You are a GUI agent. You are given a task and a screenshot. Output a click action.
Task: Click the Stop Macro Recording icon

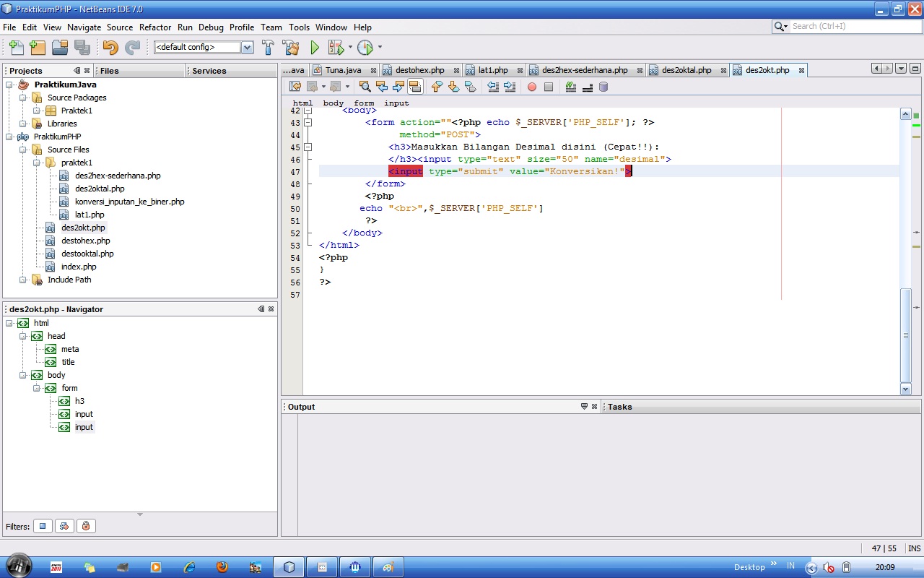549,87
